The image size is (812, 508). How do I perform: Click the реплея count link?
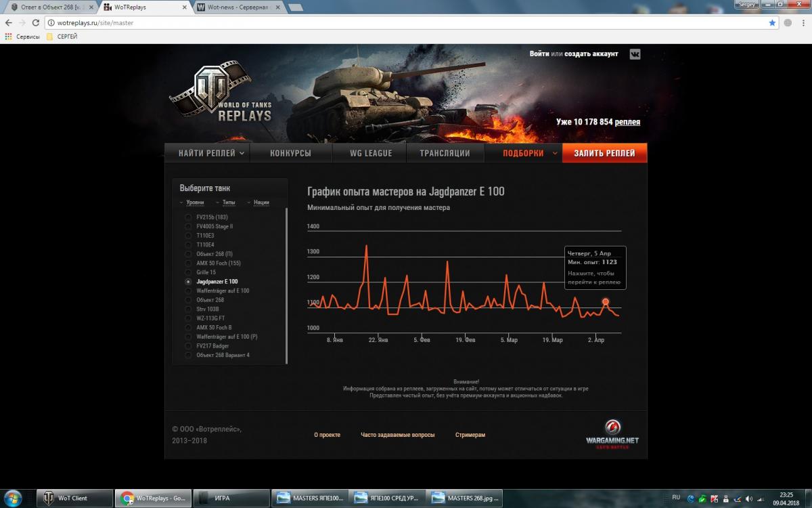coord(628,122)
